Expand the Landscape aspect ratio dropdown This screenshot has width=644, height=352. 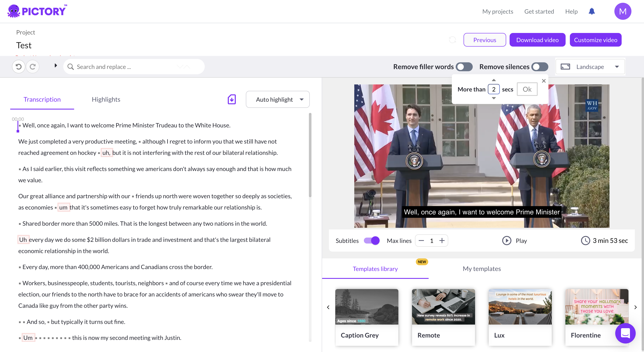(x=590, y=67)
